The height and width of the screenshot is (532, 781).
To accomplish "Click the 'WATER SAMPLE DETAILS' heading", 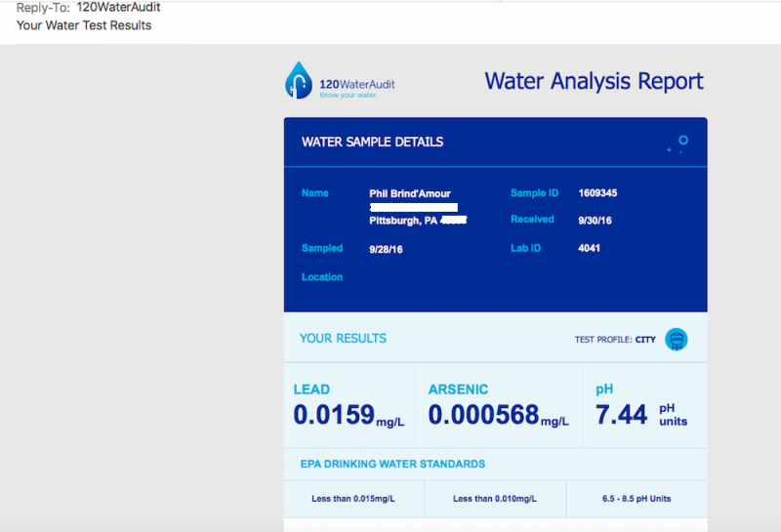I will (x=372, y=142).
